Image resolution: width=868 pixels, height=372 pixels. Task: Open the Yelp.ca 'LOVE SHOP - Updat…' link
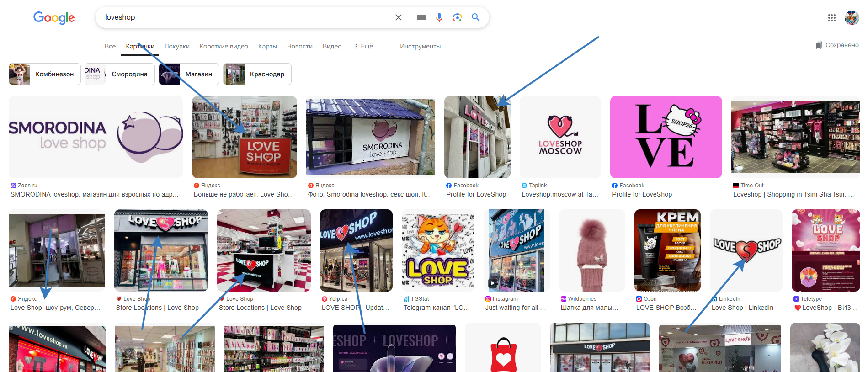[356, 308]
